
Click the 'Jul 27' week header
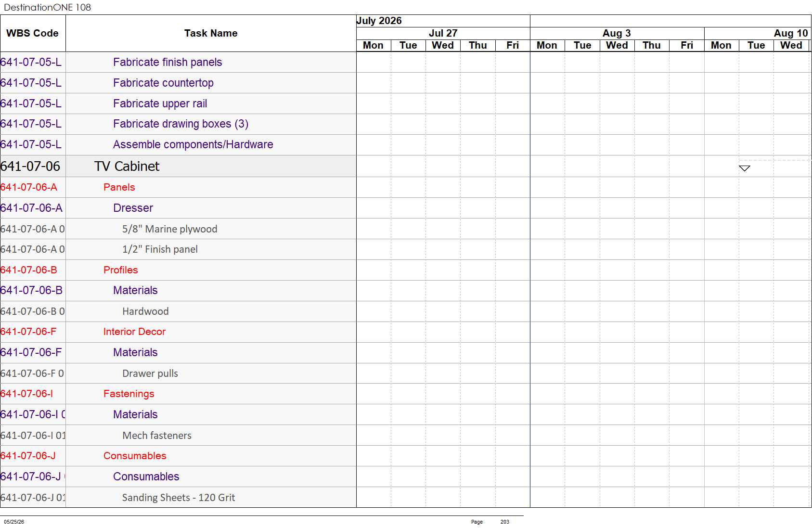click(443, 33)
